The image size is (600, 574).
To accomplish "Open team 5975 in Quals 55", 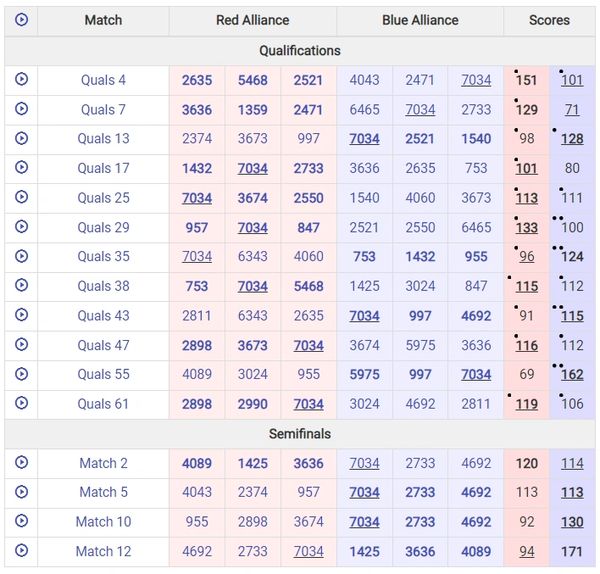I will 364,375.
